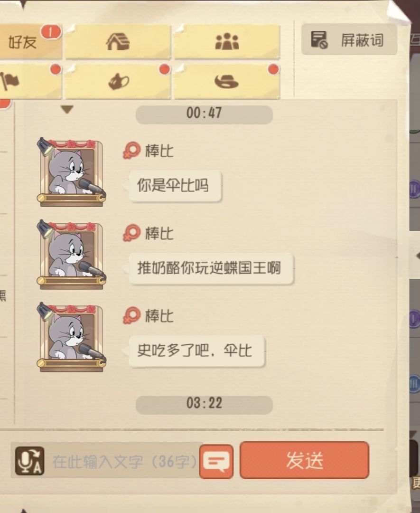Open the team group chat tab
The image size is (420, 513).
click(227, 42)
